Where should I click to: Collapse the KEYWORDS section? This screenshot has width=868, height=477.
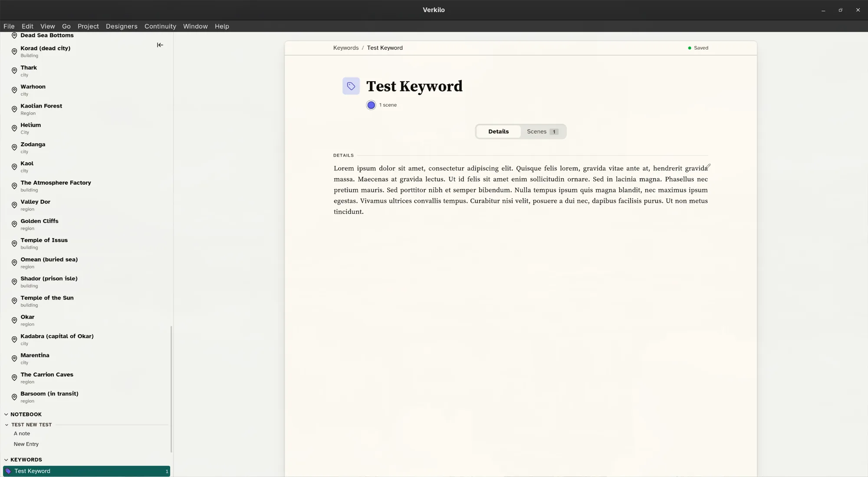[x=6, y=460]
